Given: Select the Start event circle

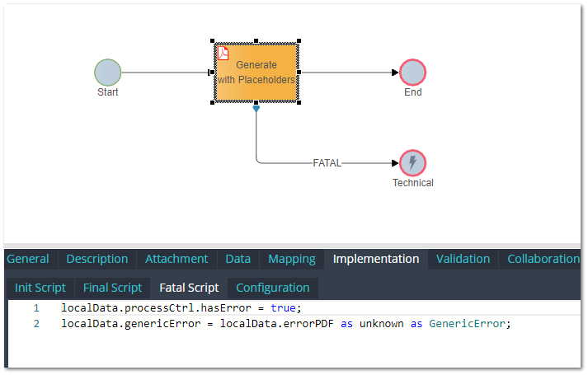Looking at the screenshot, I should 108,73.
